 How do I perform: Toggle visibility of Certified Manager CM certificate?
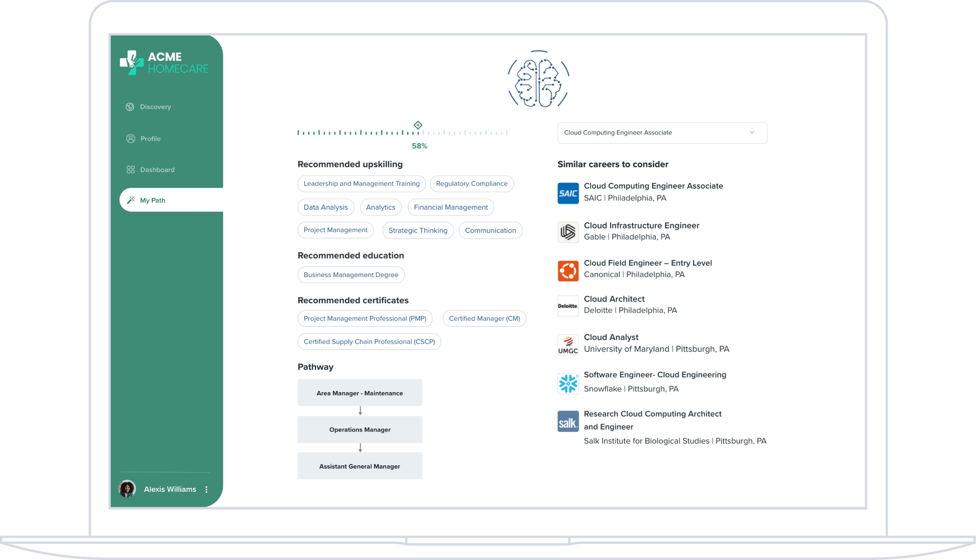point(486,318)
